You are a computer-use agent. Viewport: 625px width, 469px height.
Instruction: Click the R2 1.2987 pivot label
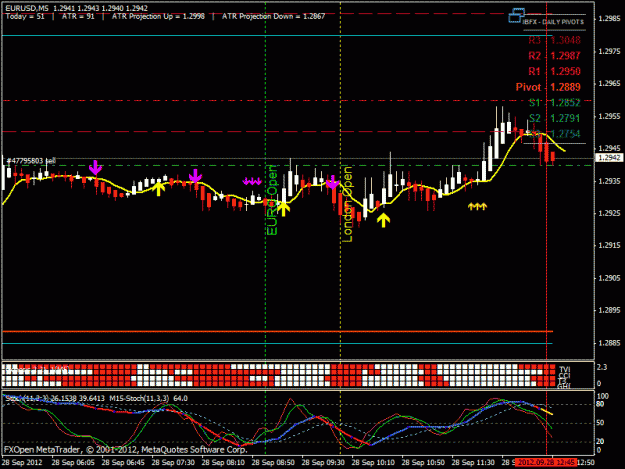pos(554,56)
